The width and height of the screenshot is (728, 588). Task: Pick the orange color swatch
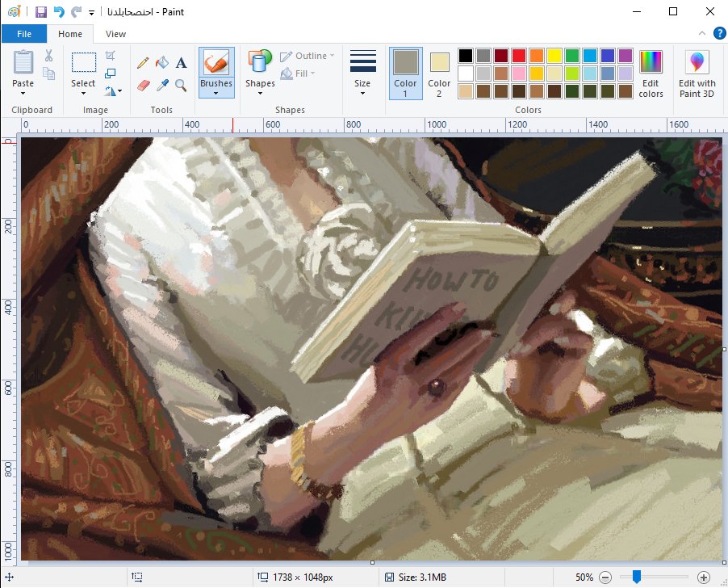537,56
